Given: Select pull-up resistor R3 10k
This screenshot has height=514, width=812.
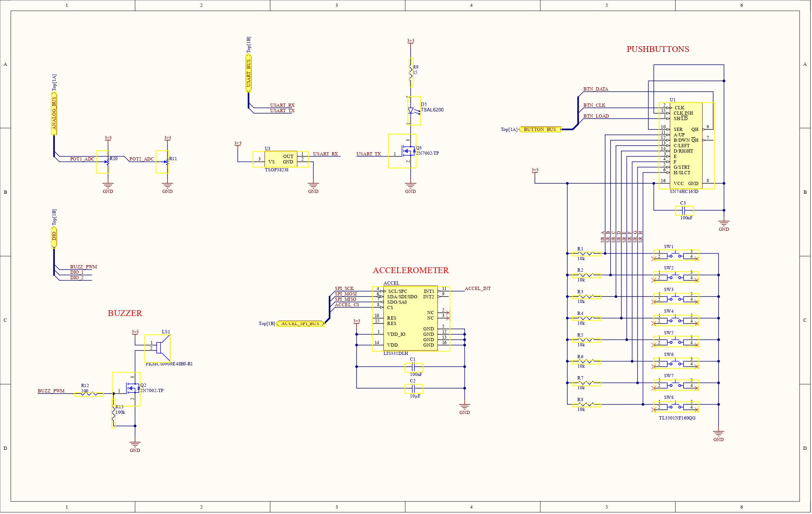Looking at the screenshot, I should pos(587,297).
